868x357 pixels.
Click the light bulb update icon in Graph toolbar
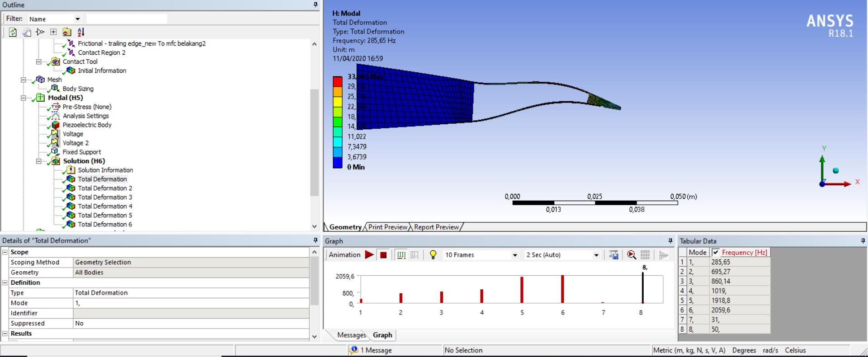tap(433, 255)
